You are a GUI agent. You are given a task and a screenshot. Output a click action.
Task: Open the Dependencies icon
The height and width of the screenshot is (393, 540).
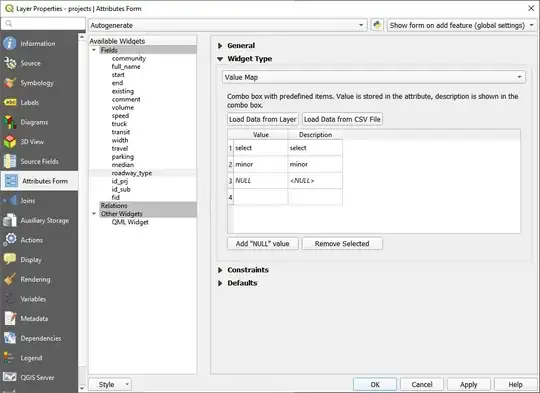10,338
